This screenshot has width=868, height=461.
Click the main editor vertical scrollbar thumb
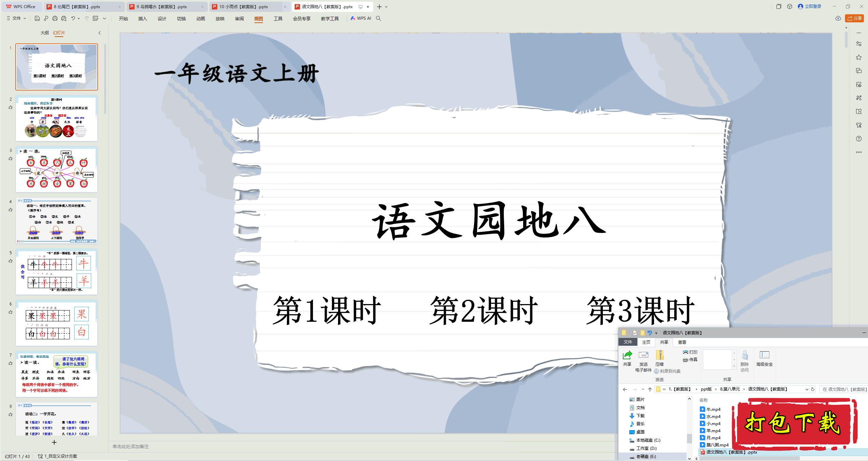pyautogui.click(x=846, y=40)
